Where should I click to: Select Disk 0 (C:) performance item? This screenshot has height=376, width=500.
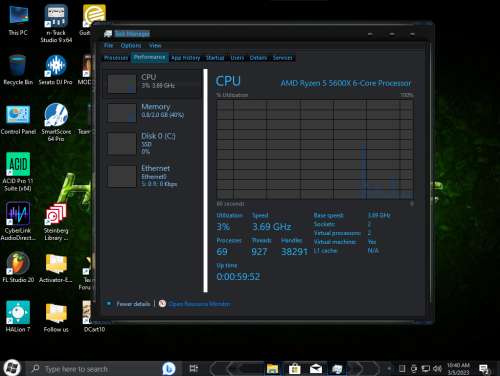(x=152, y=144)
